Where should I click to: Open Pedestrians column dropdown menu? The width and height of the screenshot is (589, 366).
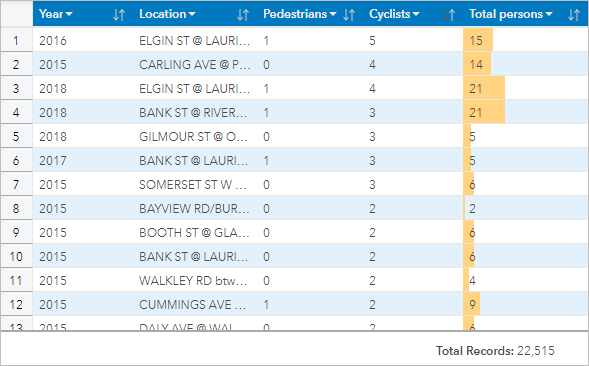click(333, 14)
